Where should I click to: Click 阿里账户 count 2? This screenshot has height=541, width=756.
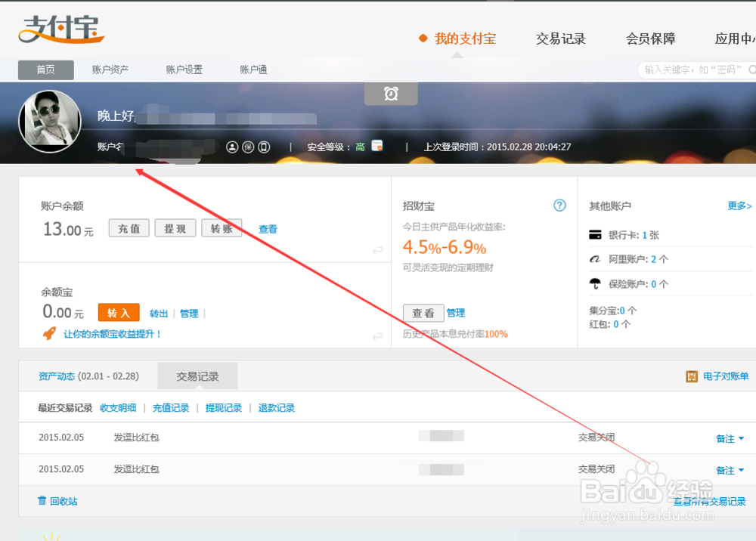[x=654, y=259]
